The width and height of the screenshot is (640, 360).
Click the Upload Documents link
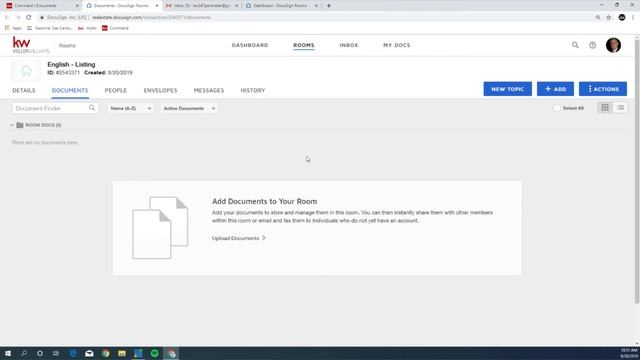tap(239, 238)
